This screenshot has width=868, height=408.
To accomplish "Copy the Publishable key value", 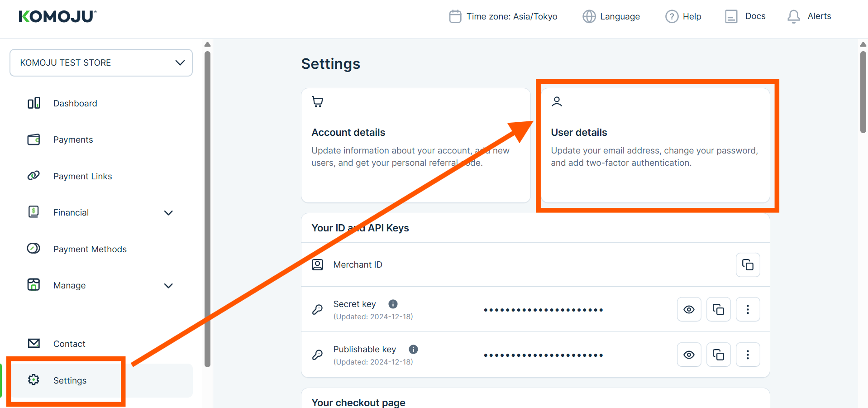I will coord(718,355).
